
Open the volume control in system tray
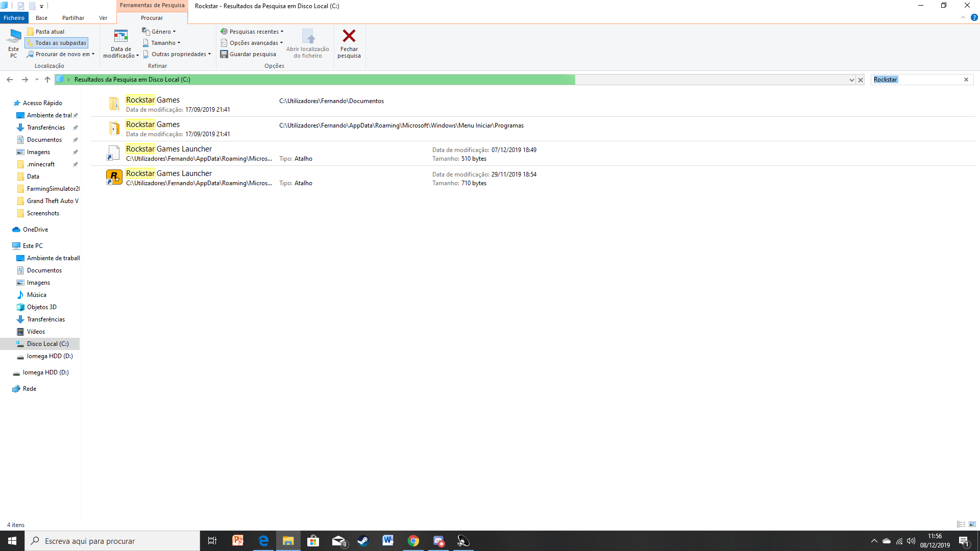pyautogui.click(x=911, y=541)
